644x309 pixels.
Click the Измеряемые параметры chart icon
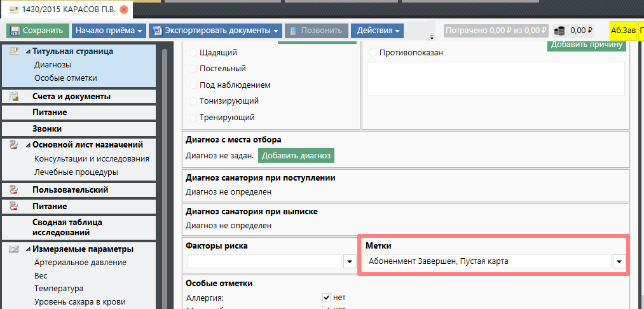14,249
